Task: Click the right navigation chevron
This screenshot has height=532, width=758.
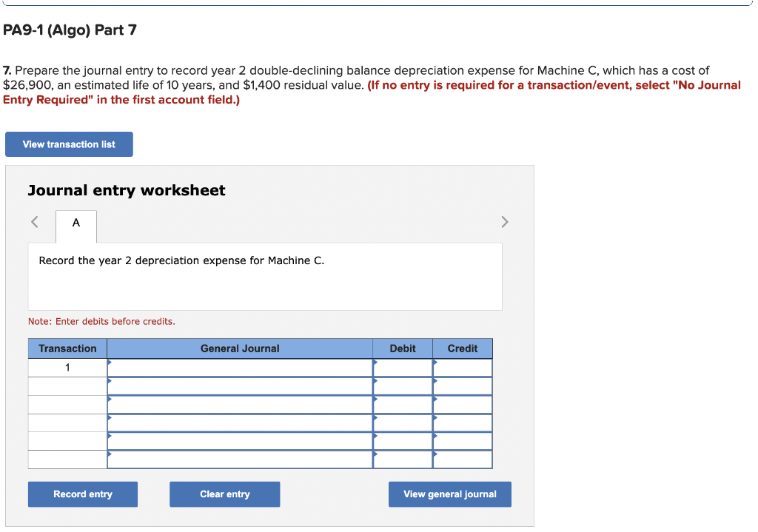Action: (504, 221)
